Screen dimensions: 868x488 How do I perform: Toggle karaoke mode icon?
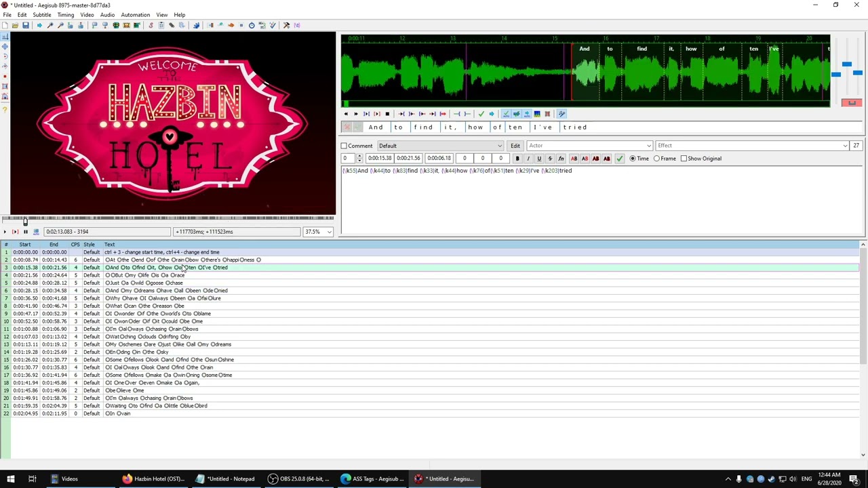click(x=561, y=114)
